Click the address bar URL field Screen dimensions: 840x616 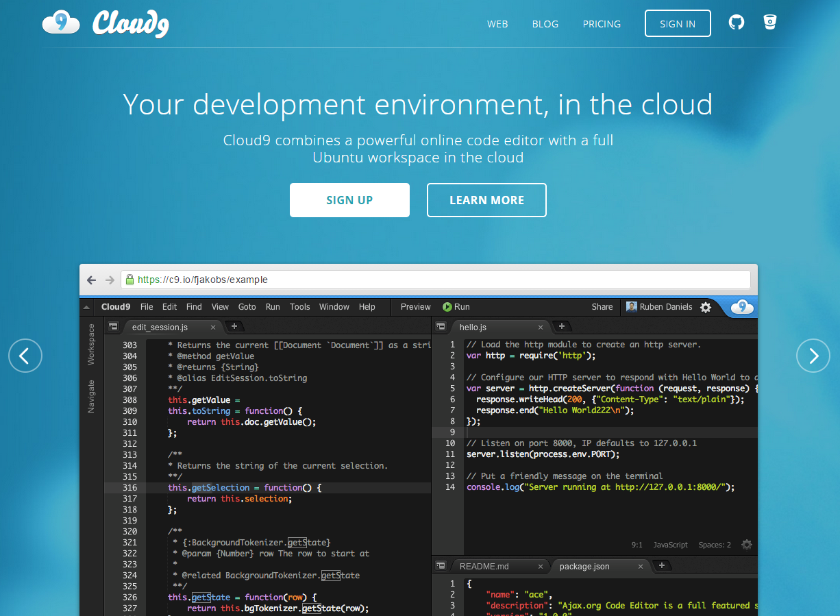[436, 280]
